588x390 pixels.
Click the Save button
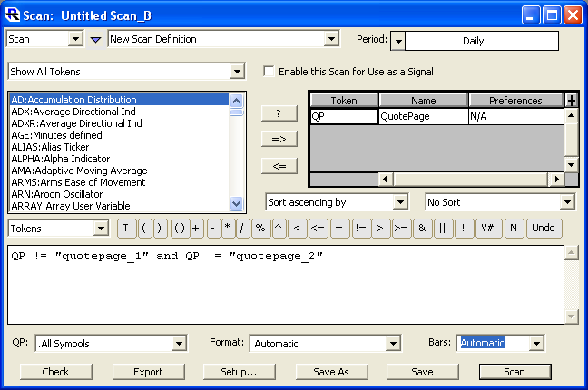(422, 372)
